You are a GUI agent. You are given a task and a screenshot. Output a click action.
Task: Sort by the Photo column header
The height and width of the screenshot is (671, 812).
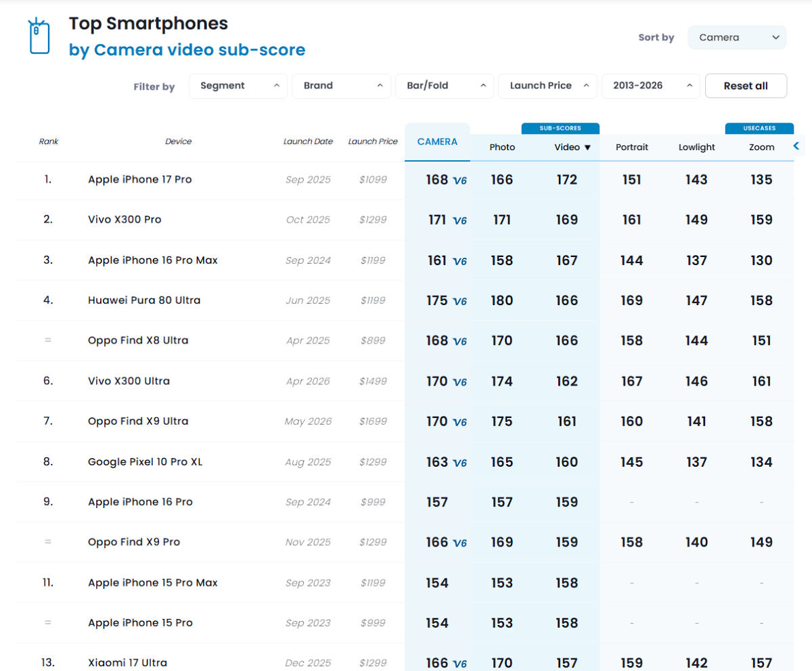pos(502,147)
